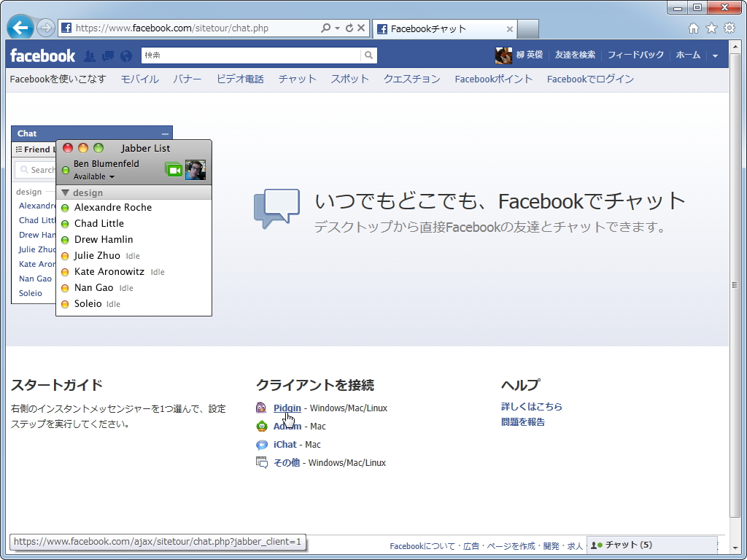Click the magnifier icon in the search bar
The width and height of the screenshot is (747, 560).
coord(368,55)
